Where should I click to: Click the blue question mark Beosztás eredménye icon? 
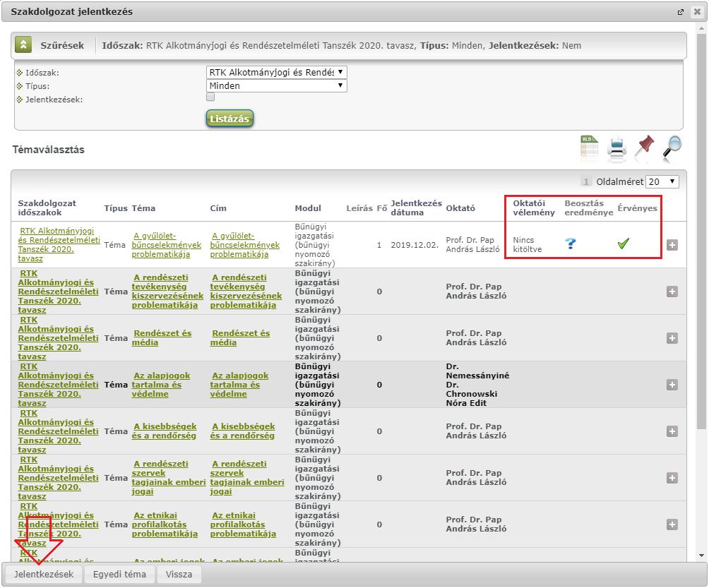coord(571,244)
